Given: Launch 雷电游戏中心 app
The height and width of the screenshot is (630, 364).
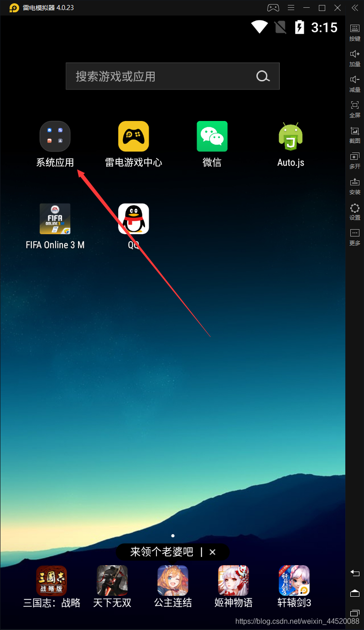Looking at the screenshot, I should point(134,136).
